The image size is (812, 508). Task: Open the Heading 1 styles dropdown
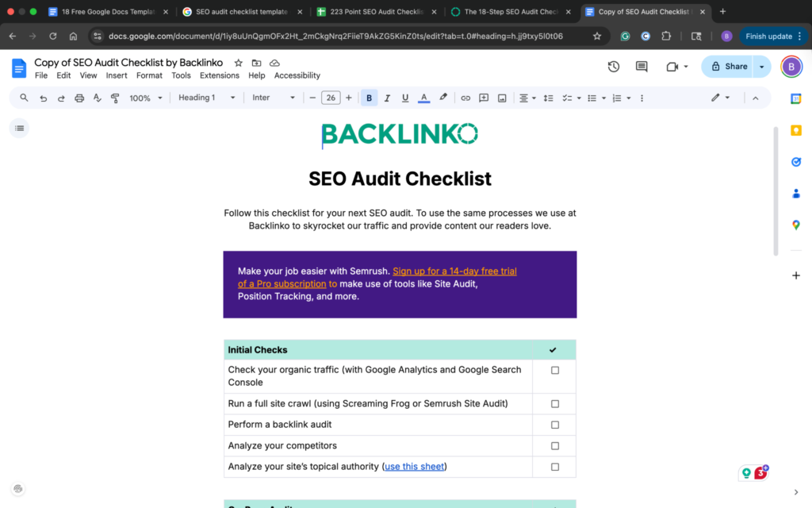pos(205,97)
